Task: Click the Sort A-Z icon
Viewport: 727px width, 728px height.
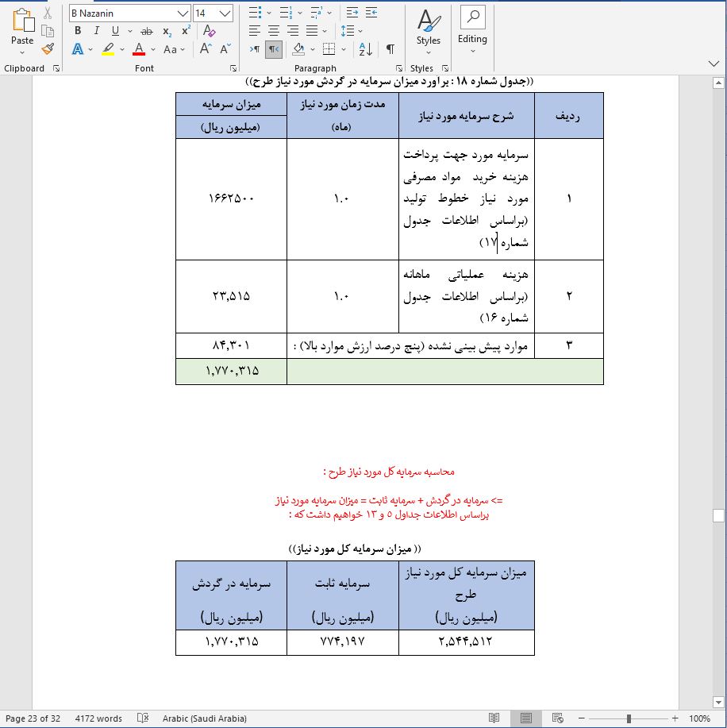Action: click(366, 49)
